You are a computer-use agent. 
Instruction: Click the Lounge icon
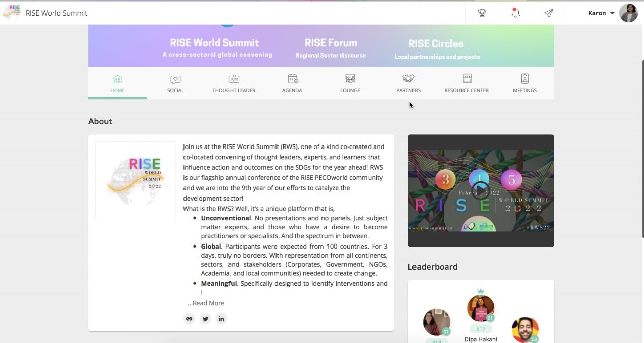350,79
